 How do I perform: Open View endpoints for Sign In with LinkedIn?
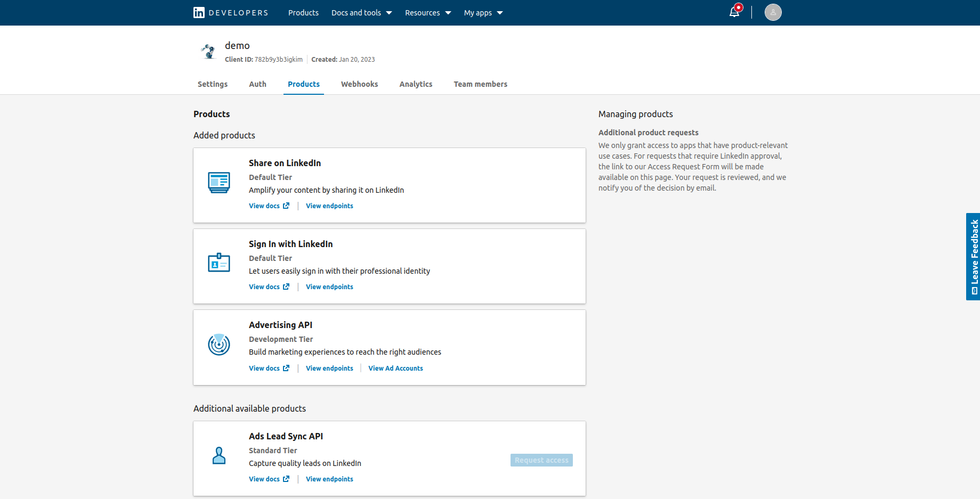pyautogui.click(x=329, y=287)
